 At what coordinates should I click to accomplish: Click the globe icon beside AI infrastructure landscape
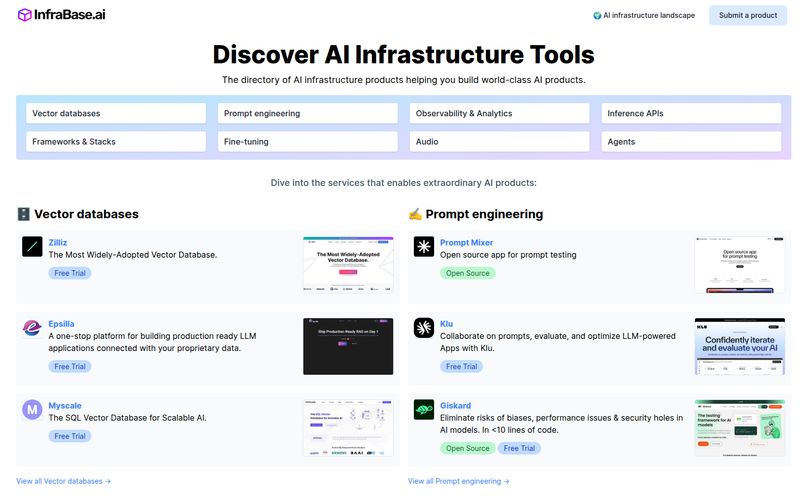597,15
